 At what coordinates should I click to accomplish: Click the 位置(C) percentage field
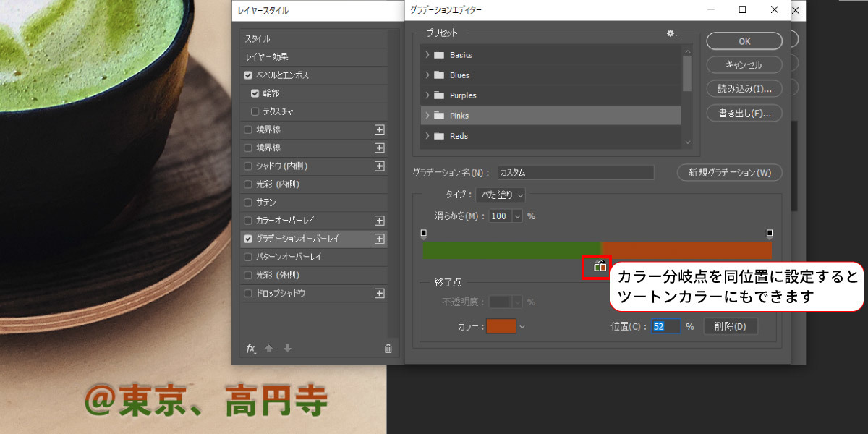pyautogui.click(x=666, y=326)
